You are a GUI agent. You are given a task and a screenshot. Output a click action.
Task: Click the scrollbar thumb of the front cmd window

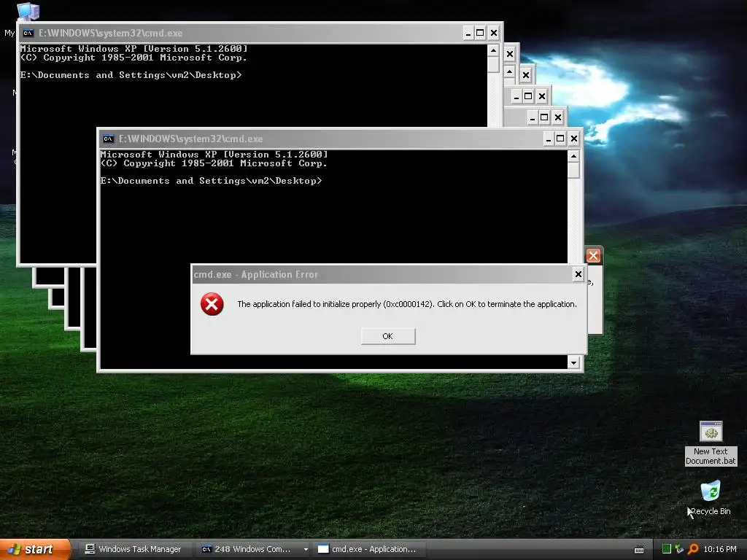[573, 170]
